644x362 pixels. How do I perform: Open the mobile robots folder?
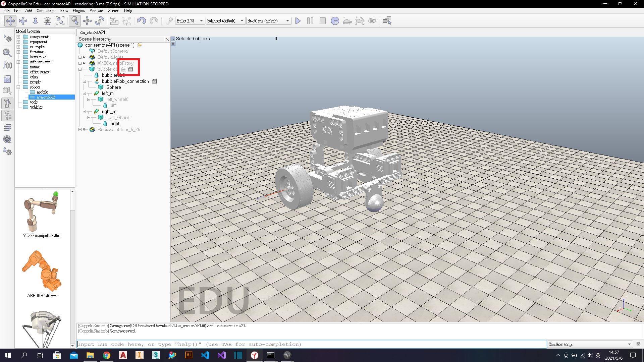pos(42,92)
